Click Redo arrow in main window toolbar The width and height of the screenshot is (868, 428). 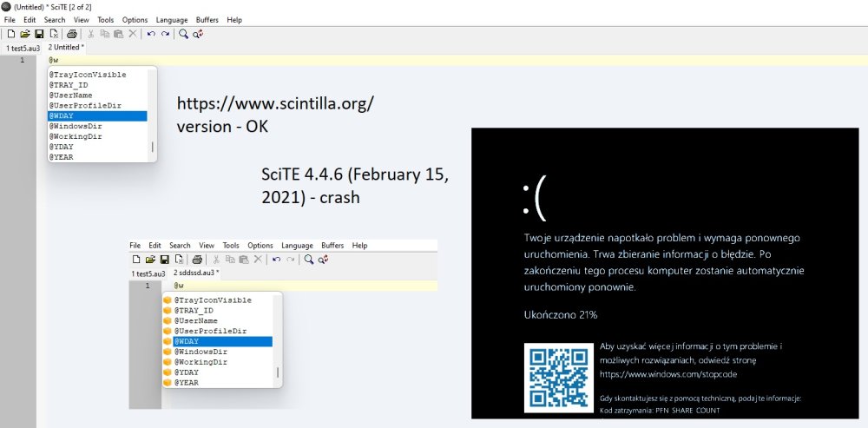(x=165, y=34)
